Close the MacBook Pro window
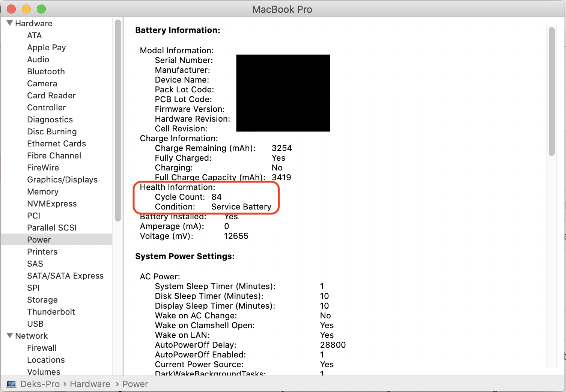The image size is (566, 392). [x=12, y=9]
